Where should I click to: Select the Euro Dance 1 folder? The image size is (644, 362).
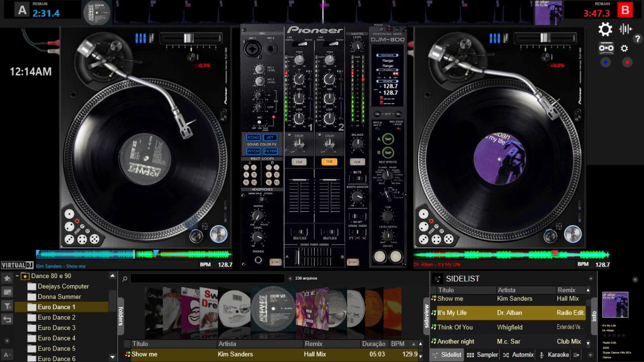(x=61, y=307)
